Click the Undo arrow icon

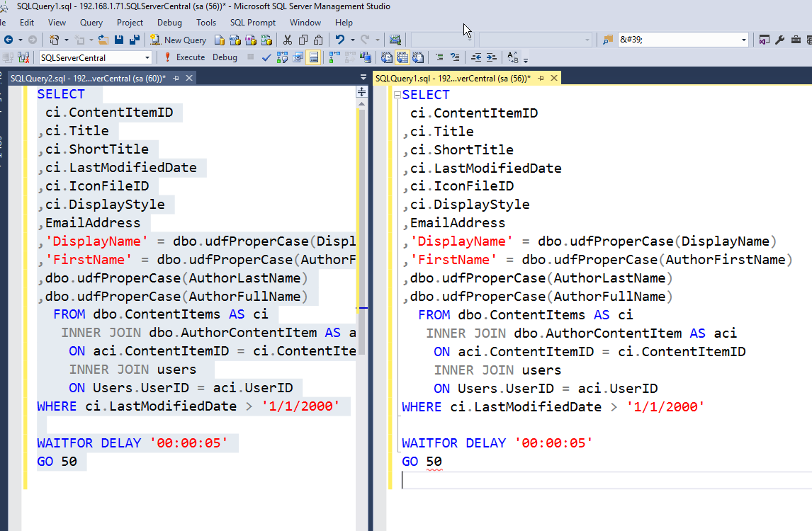point(339,40)
